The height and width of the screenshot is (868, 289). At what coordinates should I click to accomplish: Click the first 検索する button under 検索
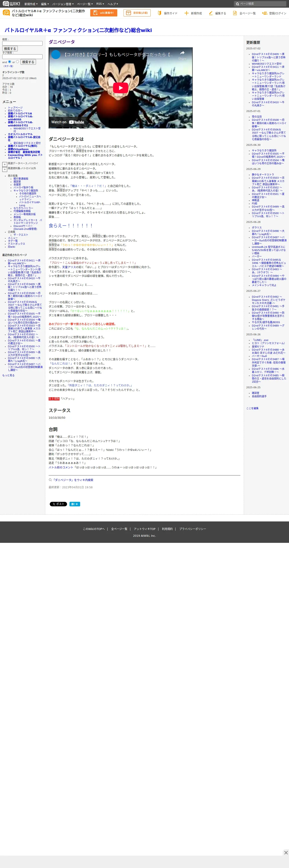point(10,49)
